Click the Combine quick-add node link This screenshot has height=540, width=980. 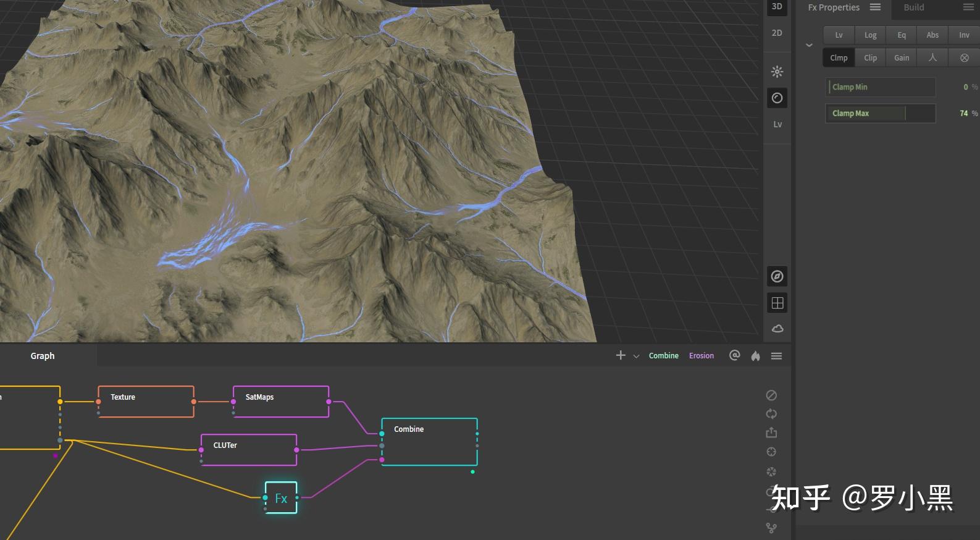[663, 356]
